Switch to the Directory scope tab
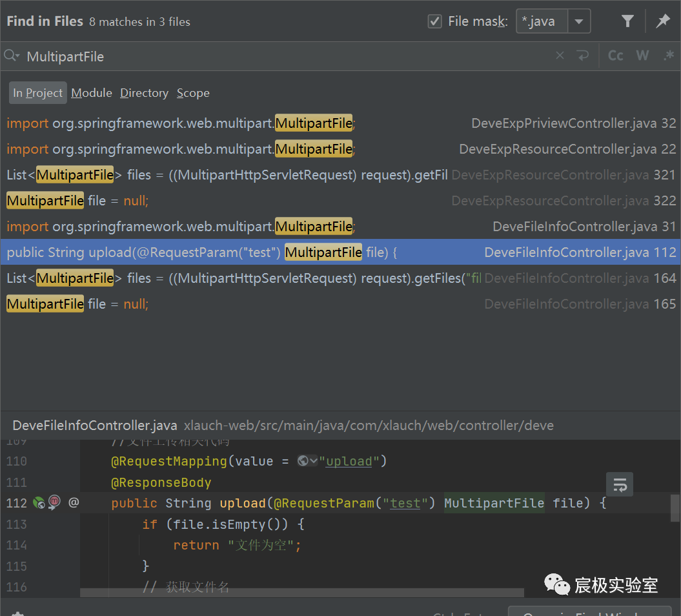Screen dimensions: 681x616 tap(144, 93)
